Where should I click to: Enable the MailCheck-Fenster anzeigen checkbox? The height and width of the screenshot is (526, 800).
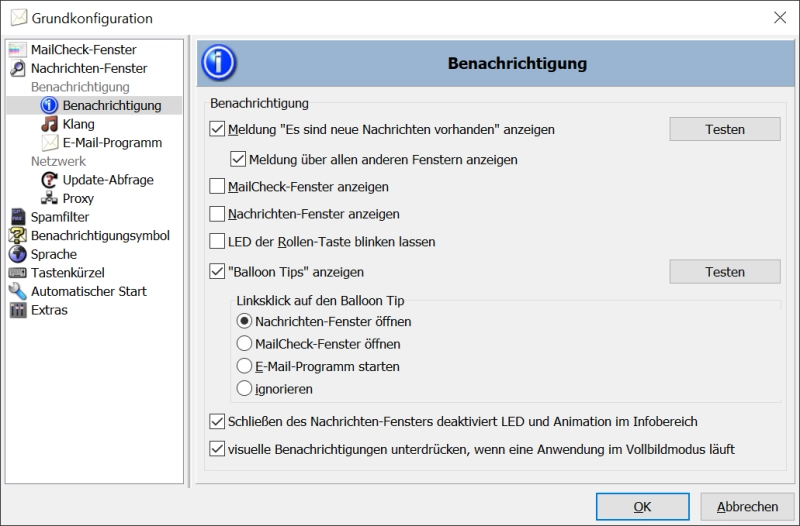pos(217,186)
